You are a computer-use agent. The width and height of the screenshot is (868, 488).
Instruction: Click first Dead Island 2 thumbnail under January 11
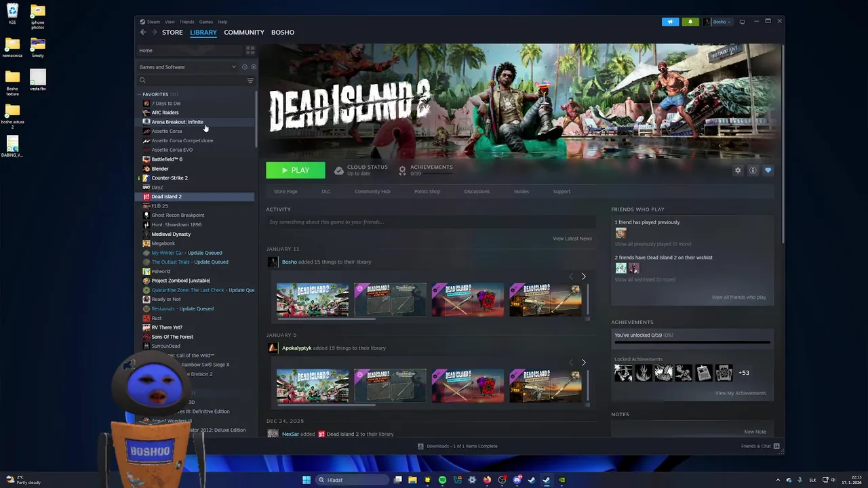pos(313,300)
